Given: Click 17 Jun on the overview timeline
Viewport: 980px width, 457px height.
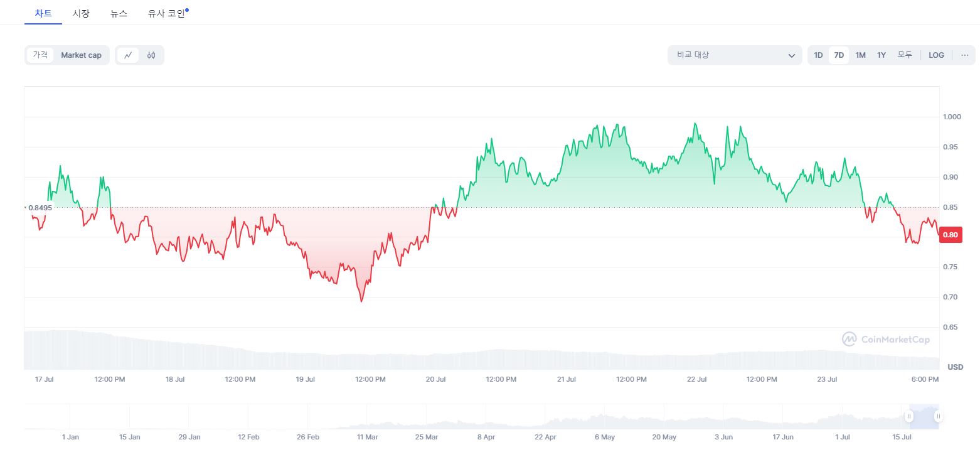Looking at the screenshot, I should 783,437.
